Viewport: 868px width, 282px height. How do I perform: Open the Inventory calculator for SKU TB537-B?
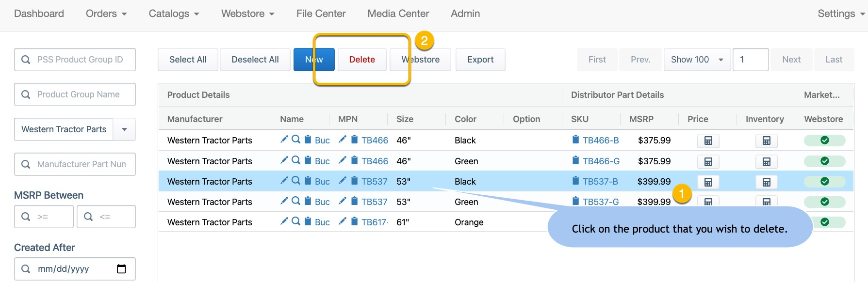pos(766,182)
